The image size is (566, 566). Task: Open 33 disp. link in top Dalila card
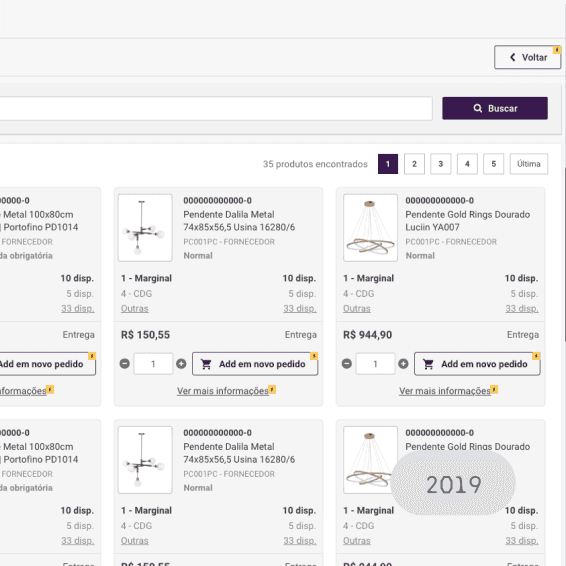click(x=300, y=309)
